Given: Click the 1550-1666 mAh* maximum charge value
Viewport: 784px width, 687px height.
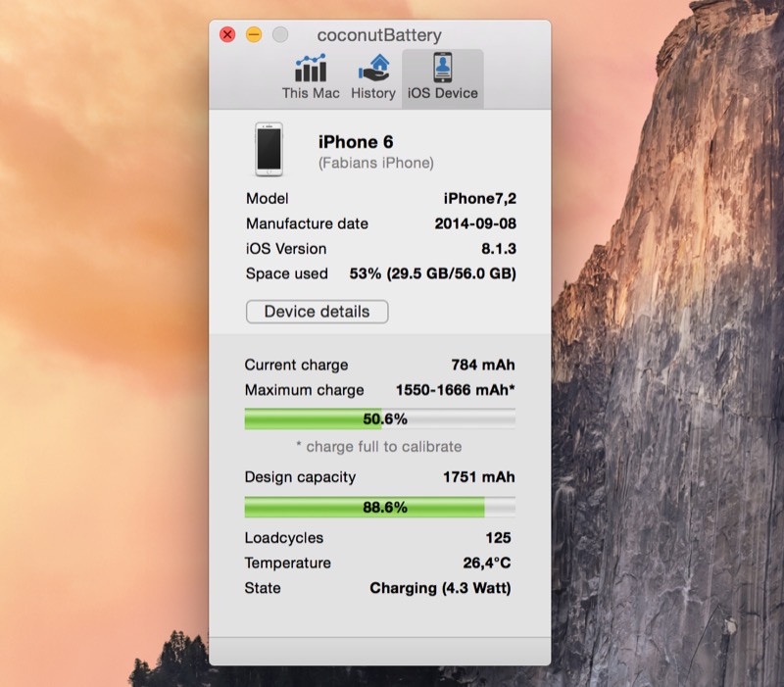Looking at the screenshot, I should click(456, 390).
